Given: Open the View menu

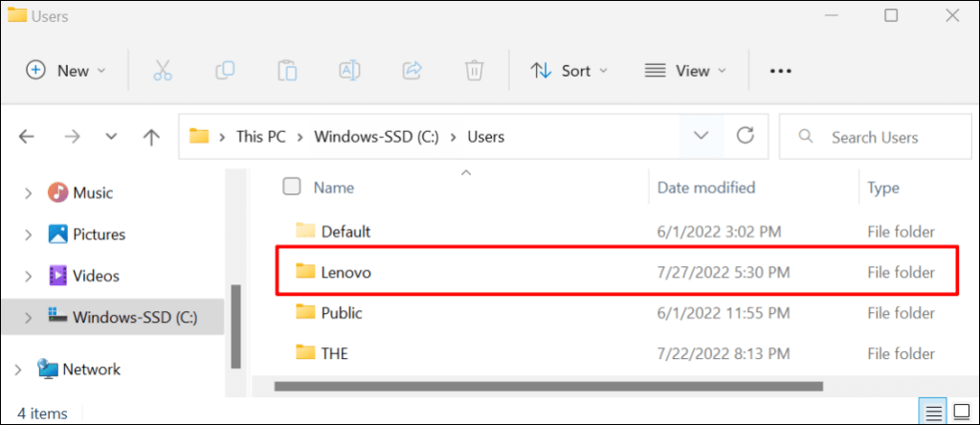Looking at the screenshot, I should point(685,70).
